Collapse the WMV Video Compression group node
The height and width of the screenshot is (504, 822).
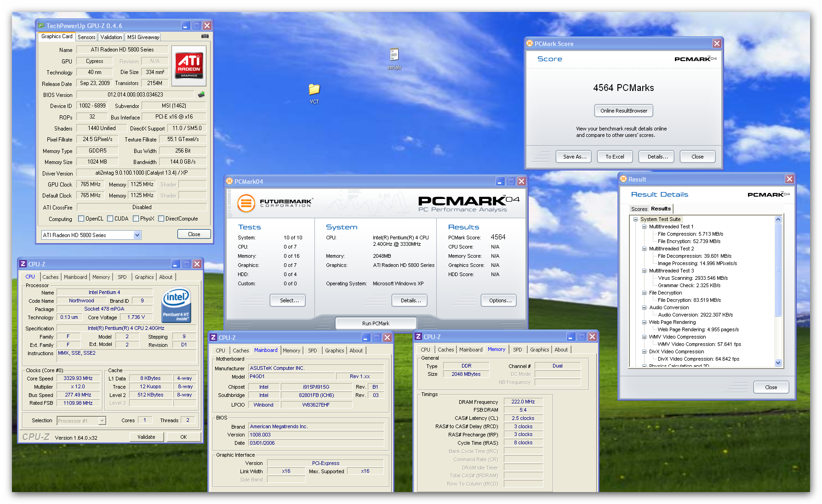(x=645, y=337)
